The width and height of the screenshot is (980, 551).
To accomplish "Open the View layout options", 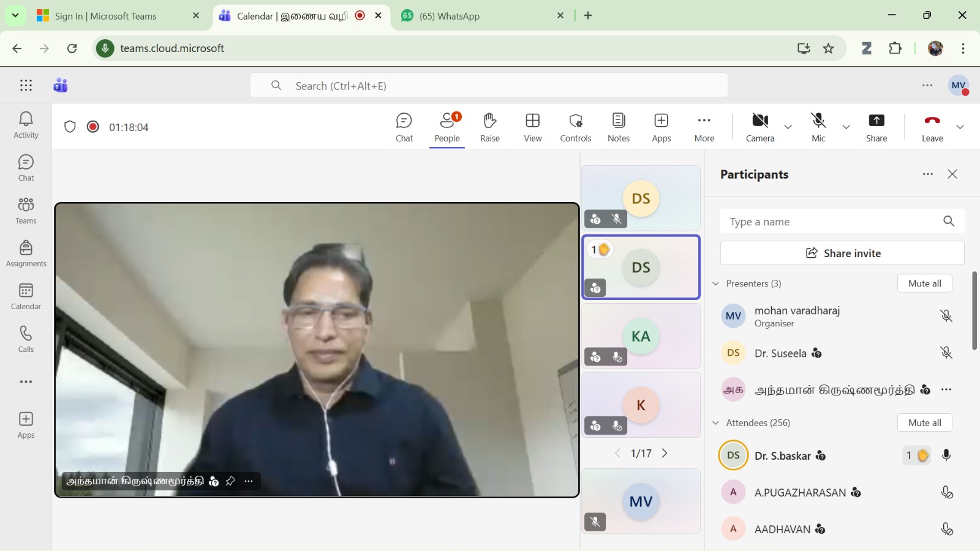I will [532, 127].
